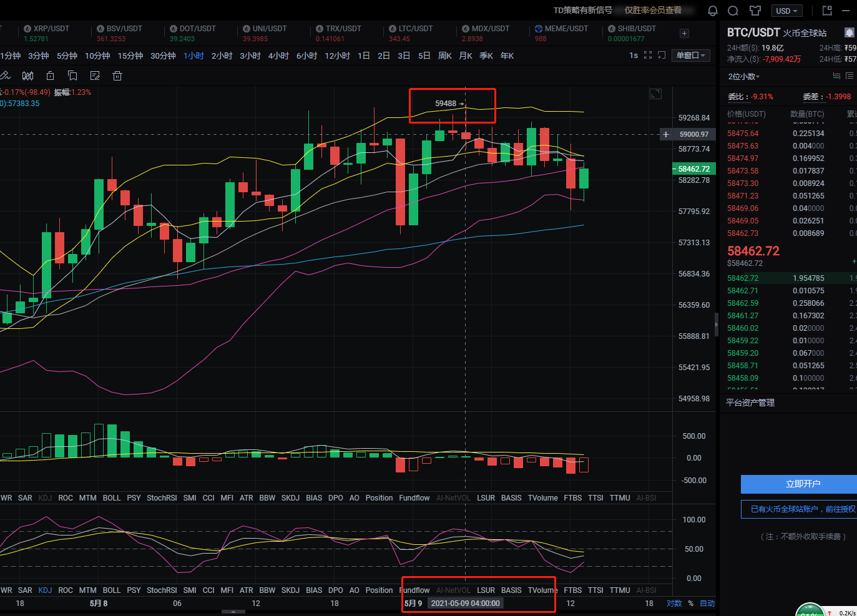Image resolution: width=857 pixels, height=616 pixels.
Task: Add a new trading pair tab with plus
Action: coord(684,34)
